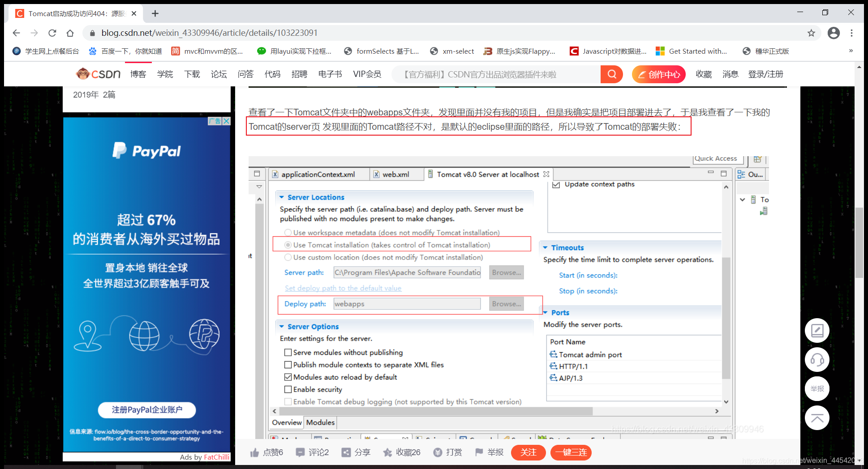868x469 pixels.
Task: Open the floating note-writing icon
Action: pyautogui.click(x=817, y=331)
